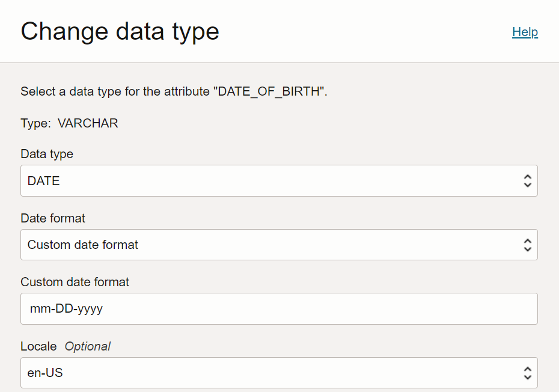Click the "Locale" field label
The width and height of the screenshot is (559, 392).
[x=38, y=346]
